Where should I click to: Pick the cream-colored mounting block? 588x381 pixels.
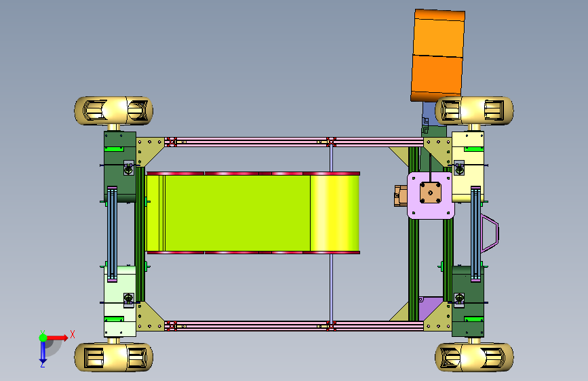point(468,167)
